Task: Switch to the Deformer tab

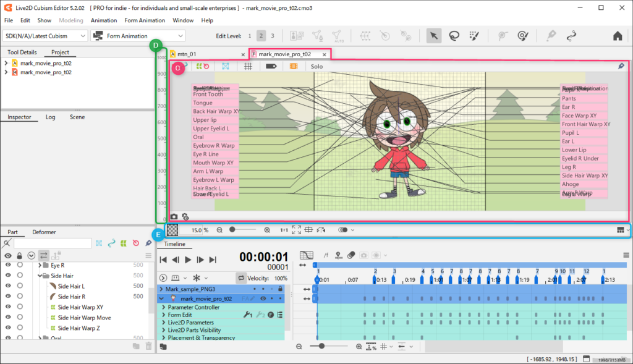Action: [x=44, y=232]
